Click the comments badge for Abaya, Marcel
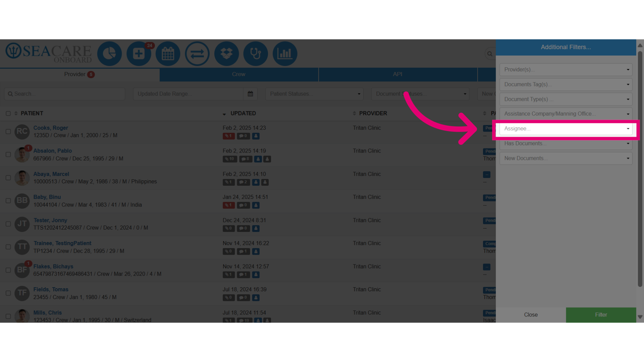Image resolution: width=644 pixels, height=362 pixels. click(x=244, y=182)
